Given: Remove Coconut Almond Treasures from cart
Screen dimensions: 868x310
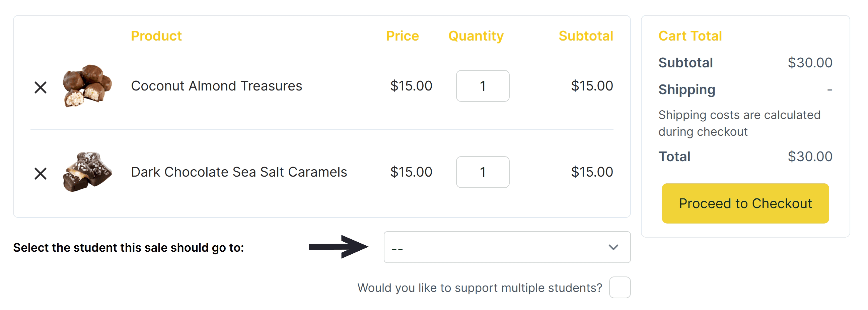Looking at the screenshot, I should click(41, 87).
